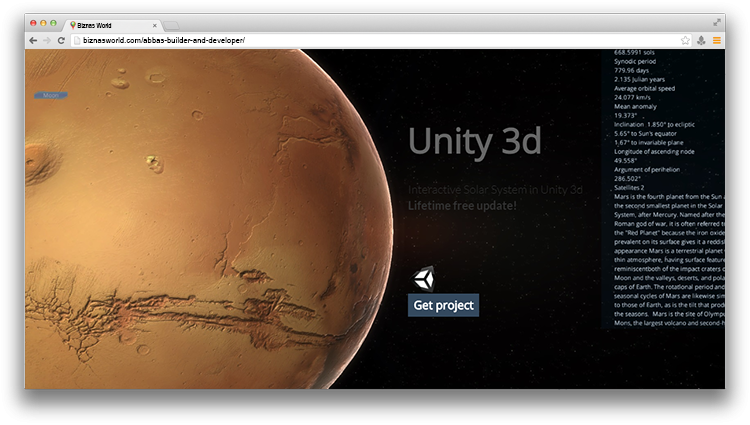Click the '49.558°' value

point(625,161)
